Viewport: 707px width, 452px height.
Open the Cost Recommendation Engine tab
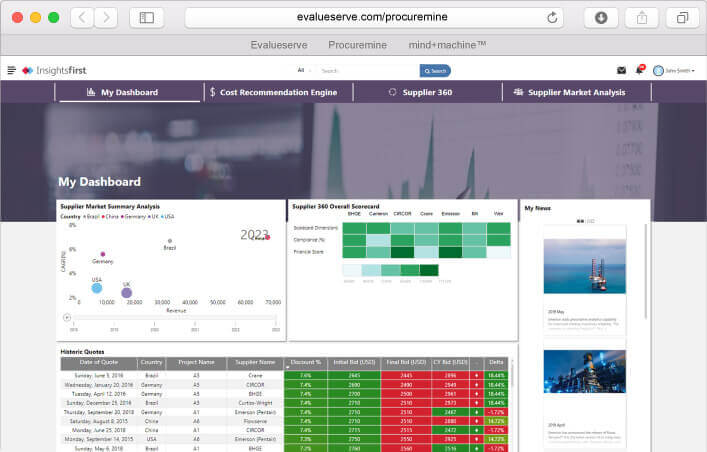point(279,92)
